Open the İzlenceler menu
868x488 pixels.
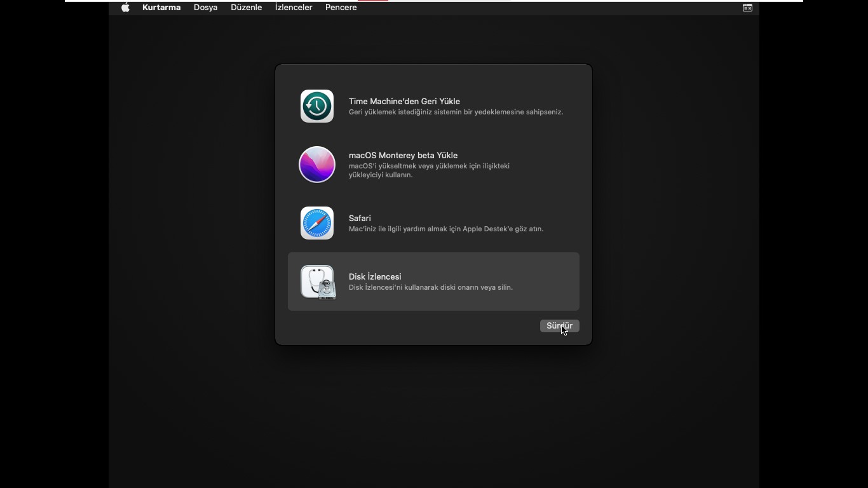coord(294,8)
